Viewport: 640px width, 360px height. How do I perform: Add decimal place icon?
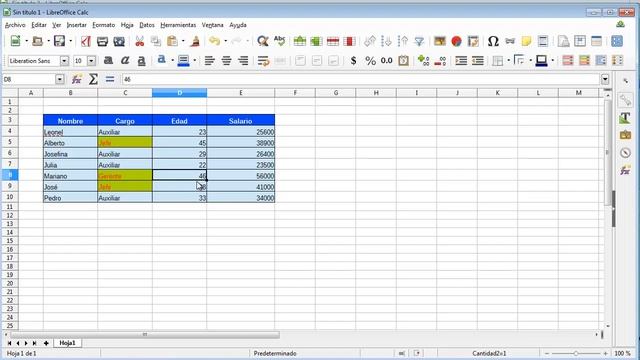coord(423,61)
